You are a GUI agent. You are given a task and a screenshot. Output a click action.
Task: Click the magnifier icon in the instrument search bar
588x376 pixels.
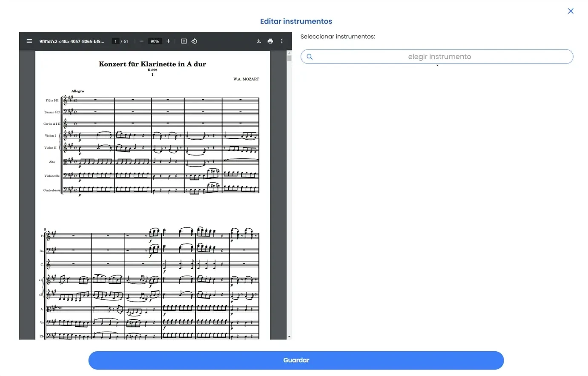click(x=310, y=56)
